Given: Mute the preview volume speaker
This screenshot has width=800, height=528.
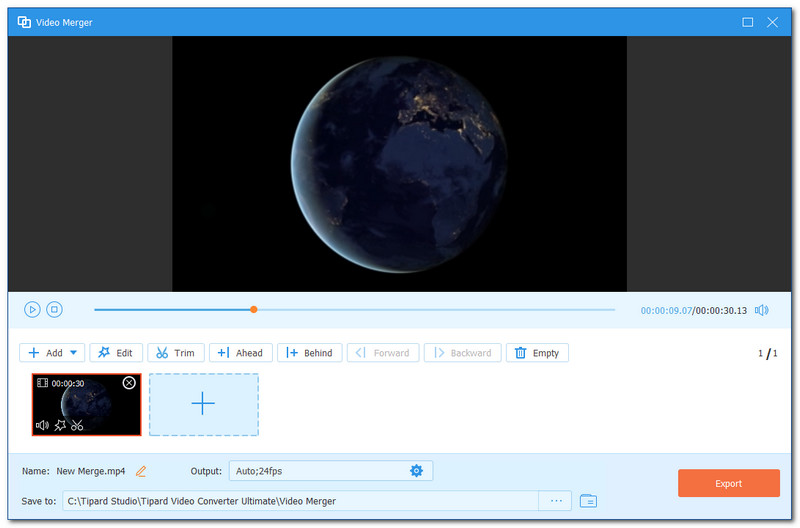Looking at the screenshot, I should [762, 310].
